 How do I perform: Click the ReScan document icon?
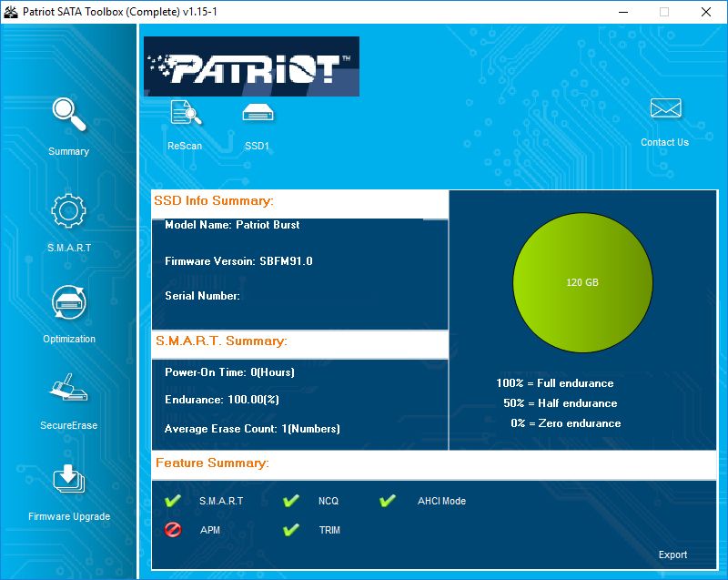(186, 112)
